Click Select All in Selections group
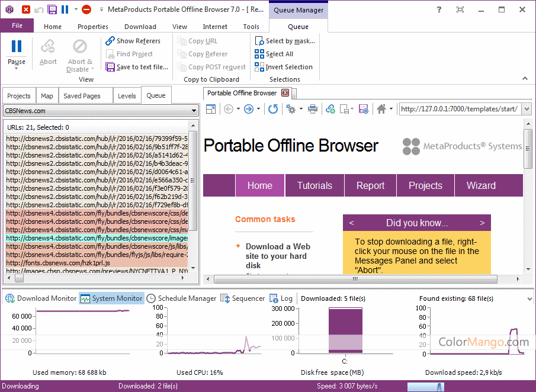Viewport: 536px width, 392px height. pyautogui.click(x=274, y=54)
